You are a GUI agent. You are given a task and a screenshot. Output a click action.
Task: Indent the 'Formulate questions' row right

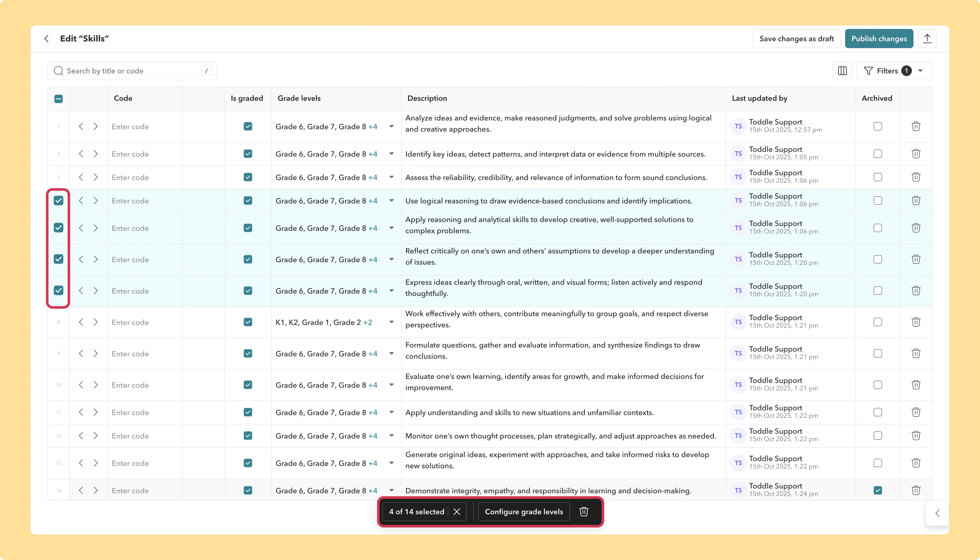[x=96, y=354]
